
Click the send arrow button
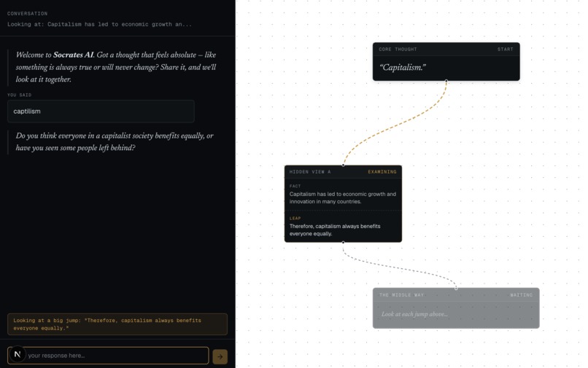click(x=220, y=356)
